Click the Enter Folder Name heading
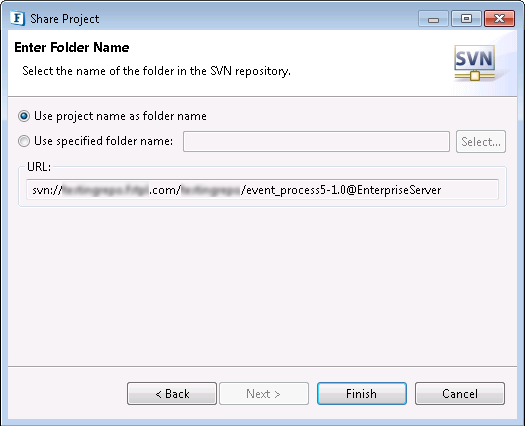The height and width of the screenshot is (426, 525). [72, 47]
